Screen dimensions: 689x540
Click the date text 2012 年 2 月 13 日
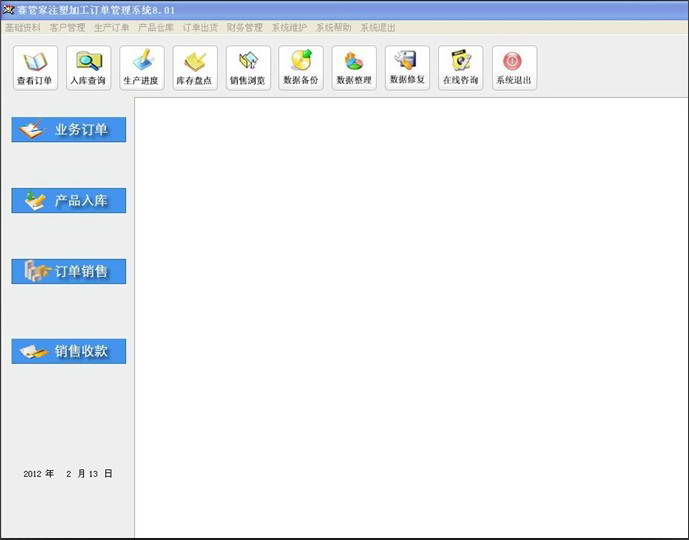tap(68, 474)
